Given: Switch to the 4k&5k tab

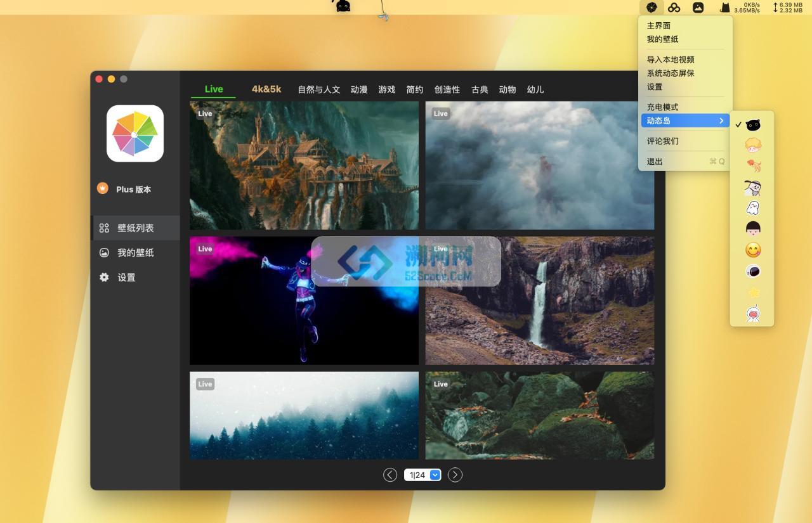Looking at the screenshot, I should [266, 89].
